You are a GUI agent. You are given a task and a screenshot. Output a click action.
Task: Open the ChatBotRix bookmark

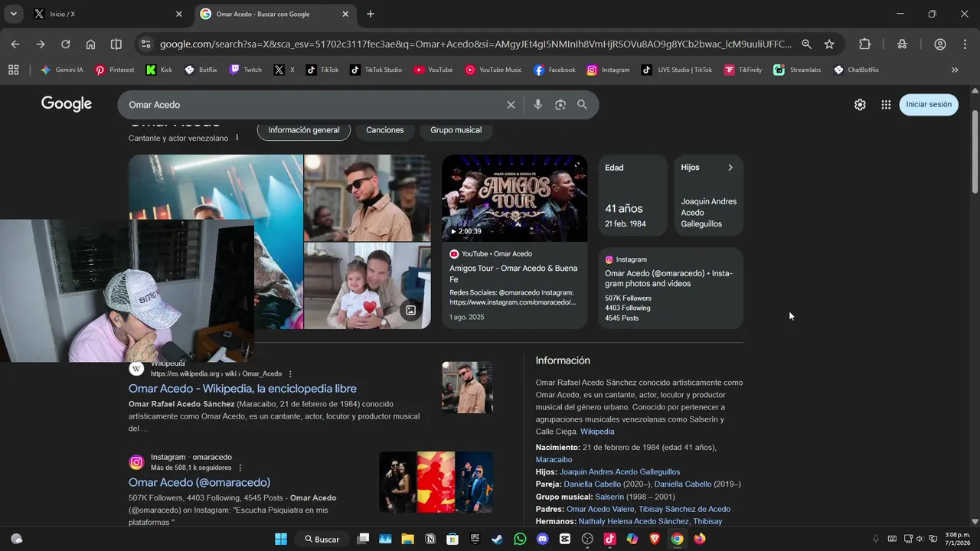(856, 70)
